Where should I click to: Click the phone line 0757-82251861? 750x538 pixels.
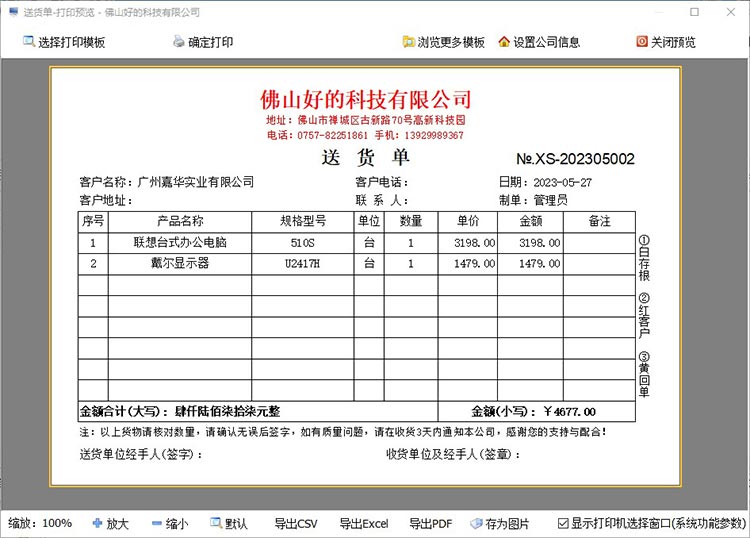click(x=332, y=135)
